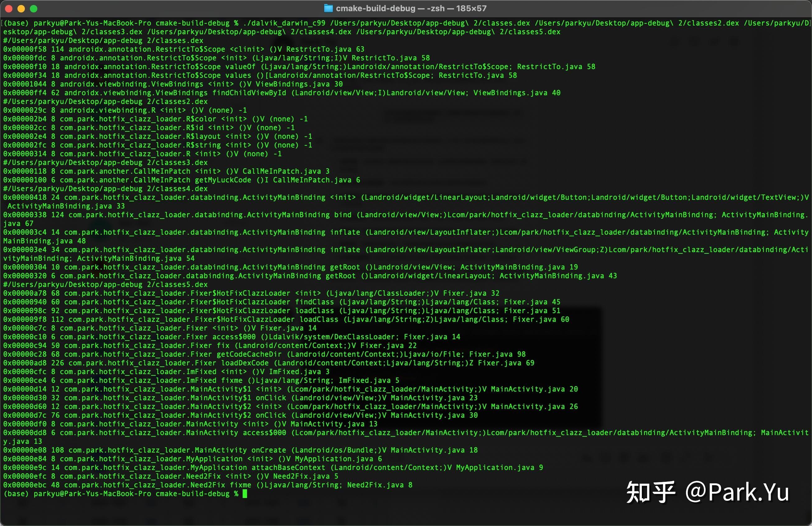
Task: Click 'Need2Fix.java 8' text
Action: (380, 485)
